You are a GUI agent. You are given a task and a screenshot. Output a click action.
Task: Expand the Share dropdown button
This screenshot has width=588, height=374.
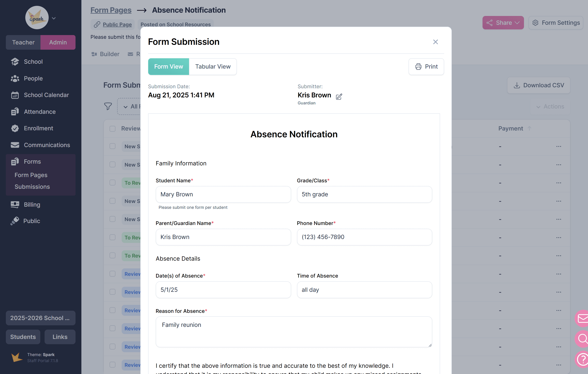coord(503,23)
